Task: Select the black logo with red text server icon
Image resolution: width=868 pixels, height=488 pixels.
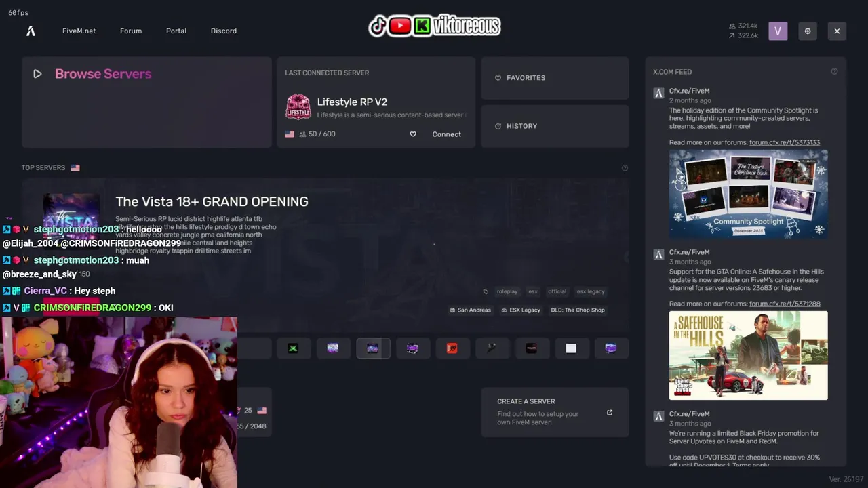Action: point(532,348)
